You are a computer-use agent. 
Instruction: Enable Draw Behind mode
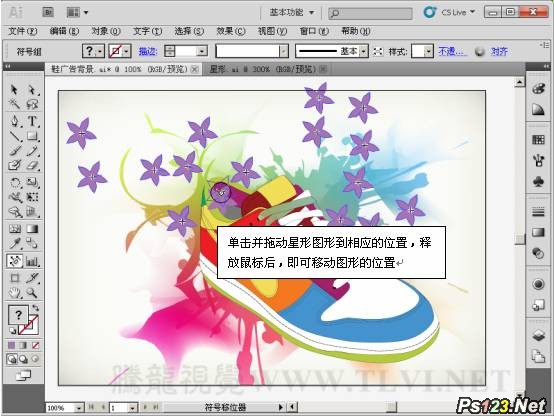(23, 359)
